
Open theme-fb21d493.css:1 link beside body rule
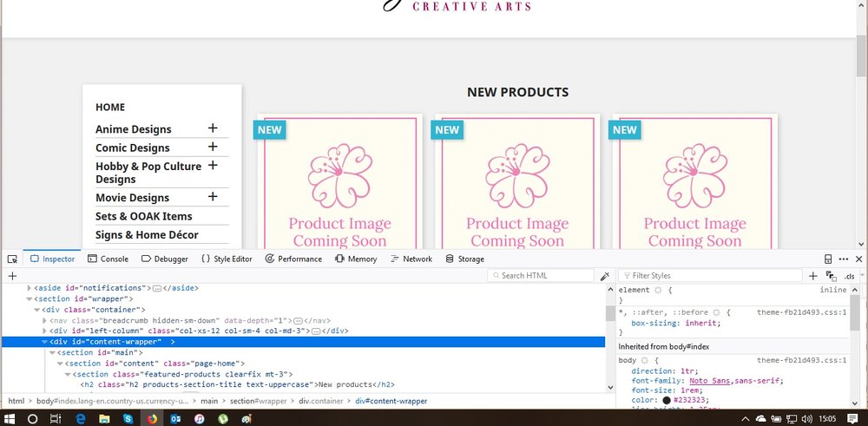coord(802,360)
